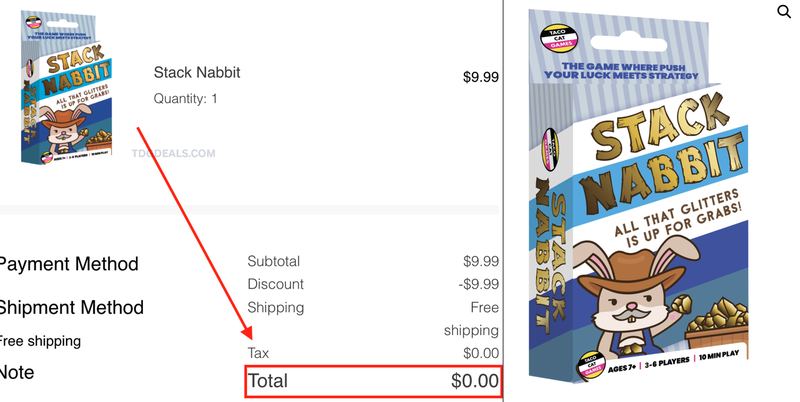Viewport: 800px width, 402px height.
Task: Click the Payment Method heading
Action: point(68,264)
